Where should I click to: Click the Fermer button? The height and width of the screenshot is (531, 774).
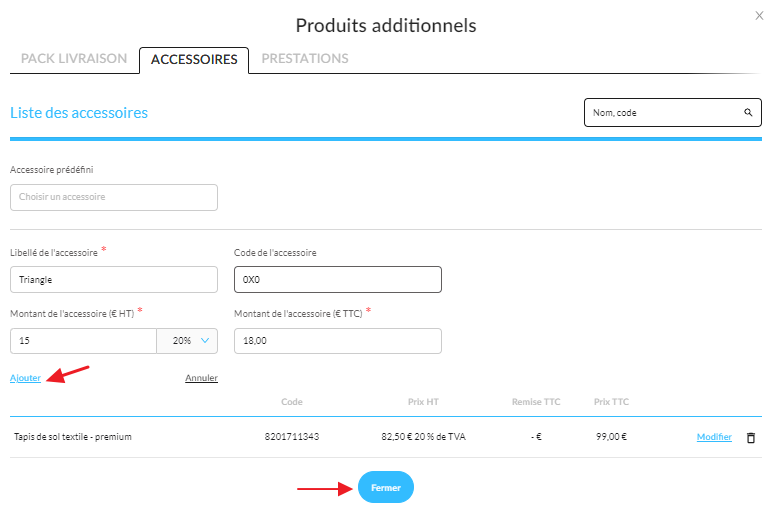click(x=386, y=488)
